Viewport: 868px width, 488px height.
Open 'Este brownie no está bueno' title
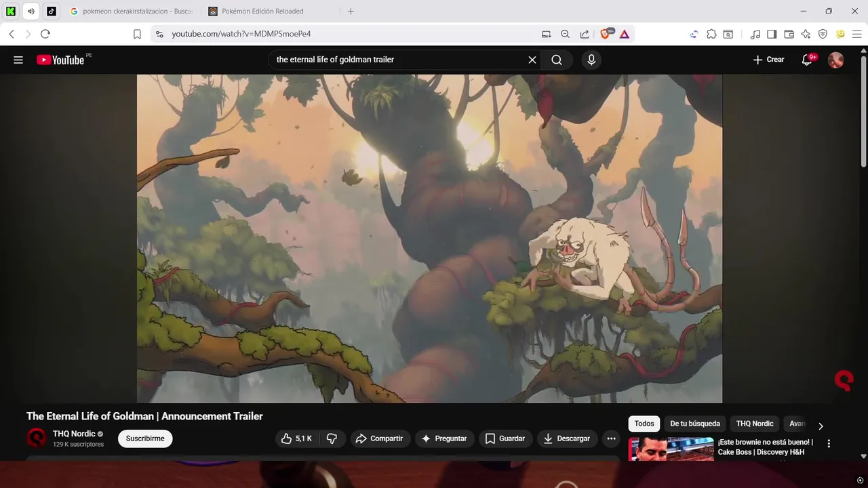[766, 447]
